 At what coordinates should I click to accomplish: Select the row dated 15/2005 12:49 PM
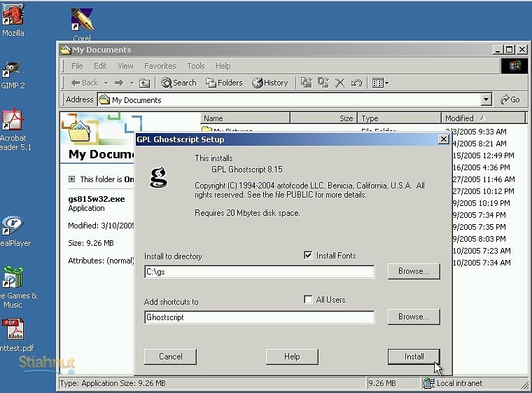pyautogui.click(x=484, y=156)
